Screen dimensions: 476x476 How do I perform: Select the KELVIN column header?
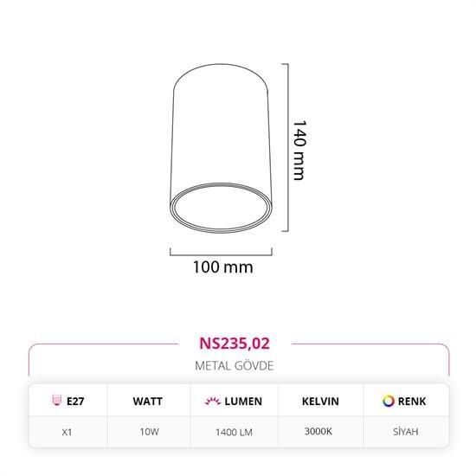[x=320, y=401]
